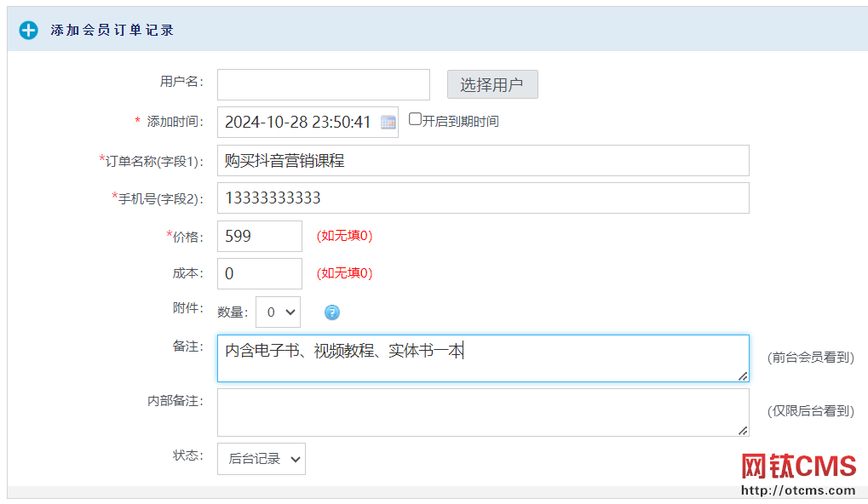Click the help icon next to 附件 attachments
This screenshot has height=504, width=868.
(x=331, y=312)
